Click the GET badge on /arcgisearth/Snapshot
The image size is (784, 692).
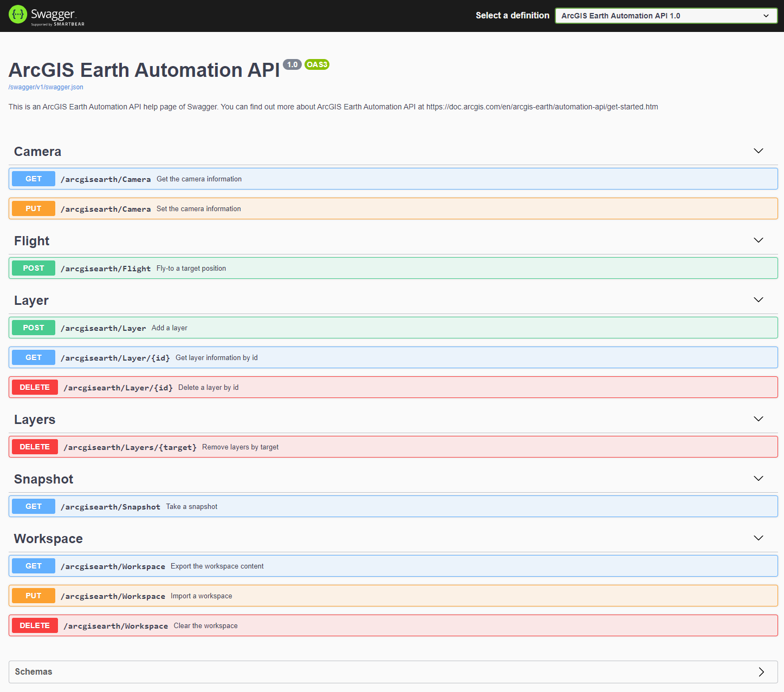coord(33,506)
